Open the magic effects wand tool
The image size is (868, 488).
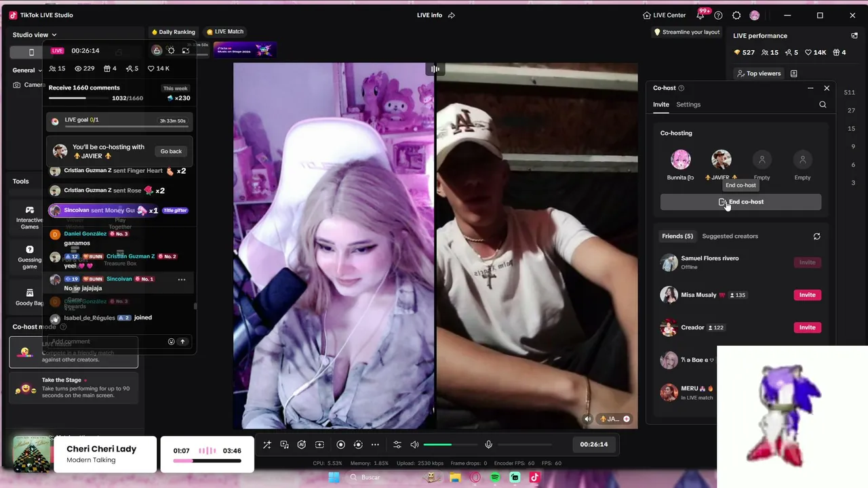click(x=267, y=445)
